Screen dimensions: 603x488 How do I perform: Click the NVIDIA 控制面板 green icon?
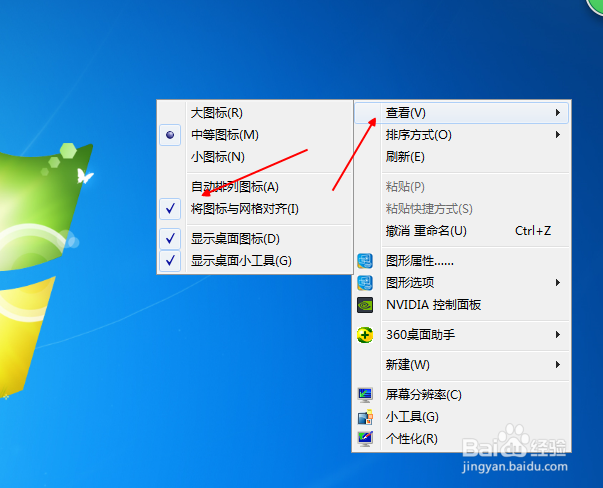(365, 305)
